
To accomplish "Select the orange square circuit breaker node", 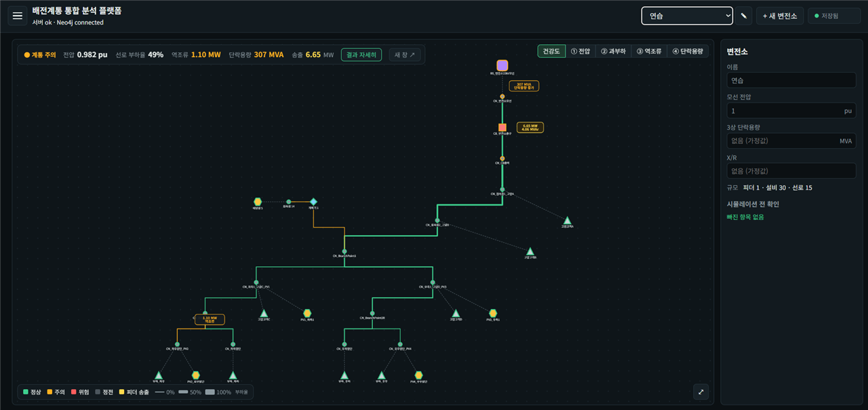I will (502, 128).
